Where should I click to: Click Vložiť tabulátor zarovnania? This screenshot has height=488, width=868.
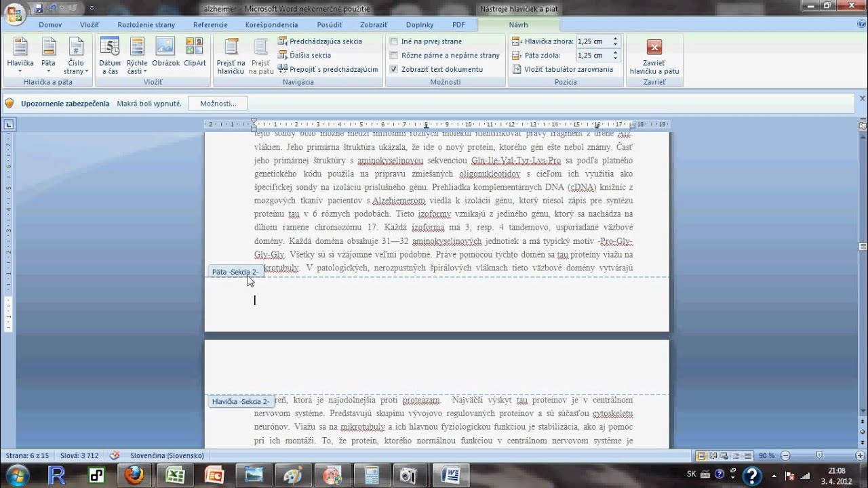point(562,69)
